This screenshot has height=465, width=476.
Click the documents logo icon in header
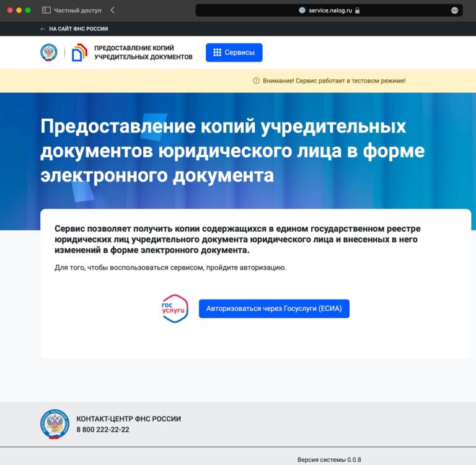point(79,53)
